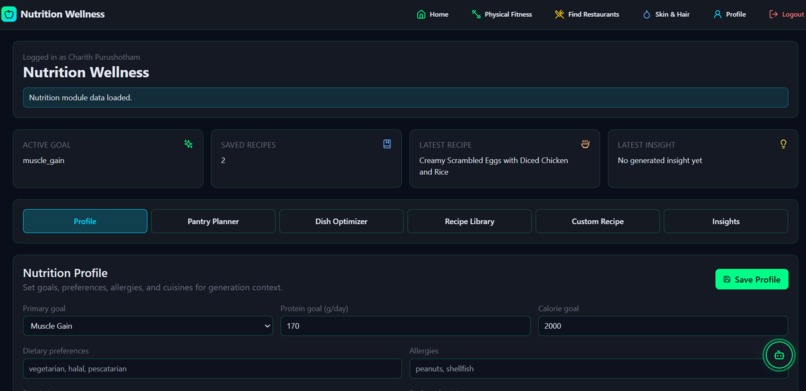Click the 'Calorie goal' label
The image size is (806, 391).
tap(559, 308)
